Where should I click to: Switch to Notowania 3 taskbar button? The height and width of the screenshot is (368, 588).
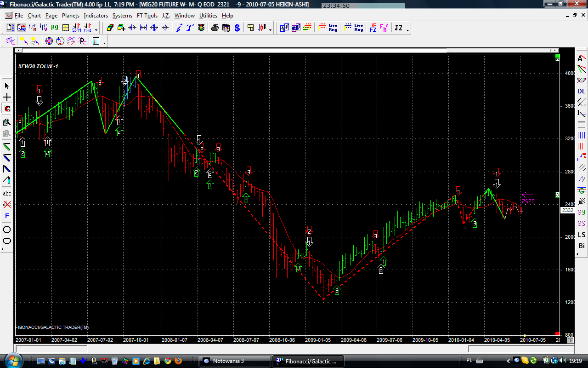234,361
